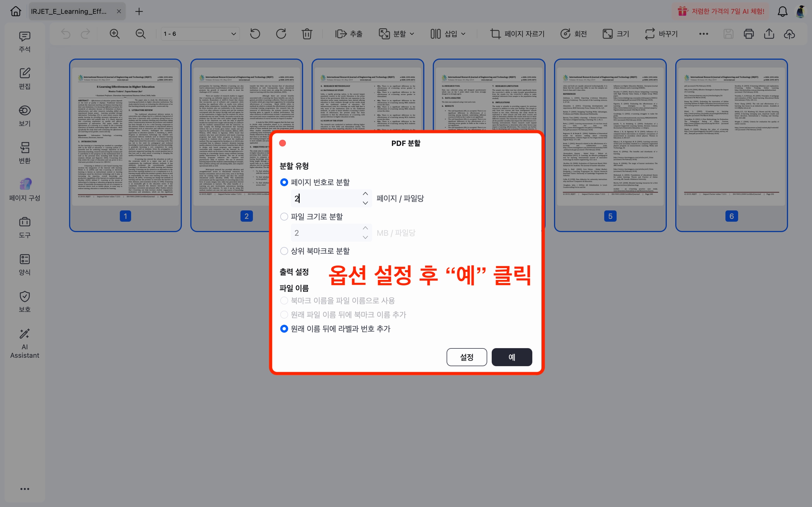Select 상위 북마크로 분할 option

tap(284, 251)
